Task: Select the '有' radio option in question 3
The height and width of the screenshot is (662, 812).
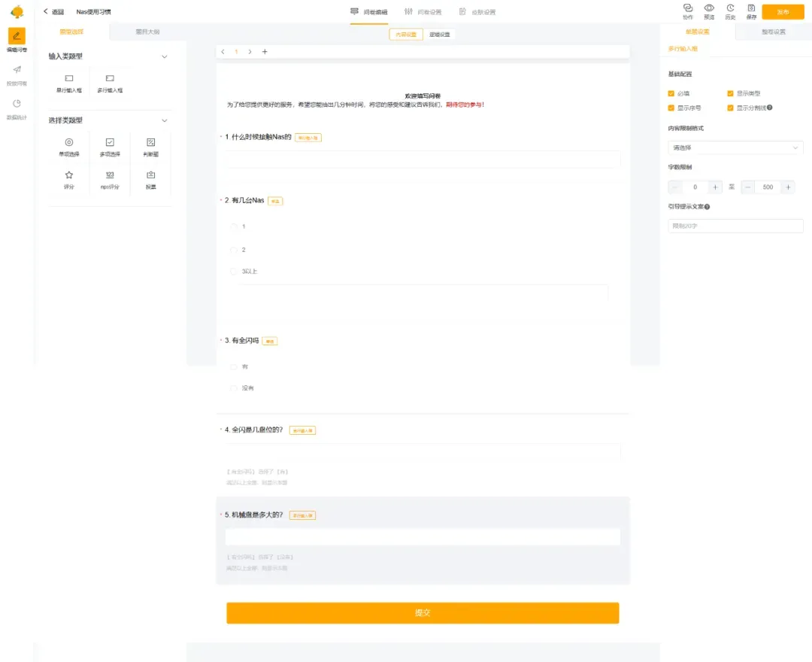Action: click(234, 366)
